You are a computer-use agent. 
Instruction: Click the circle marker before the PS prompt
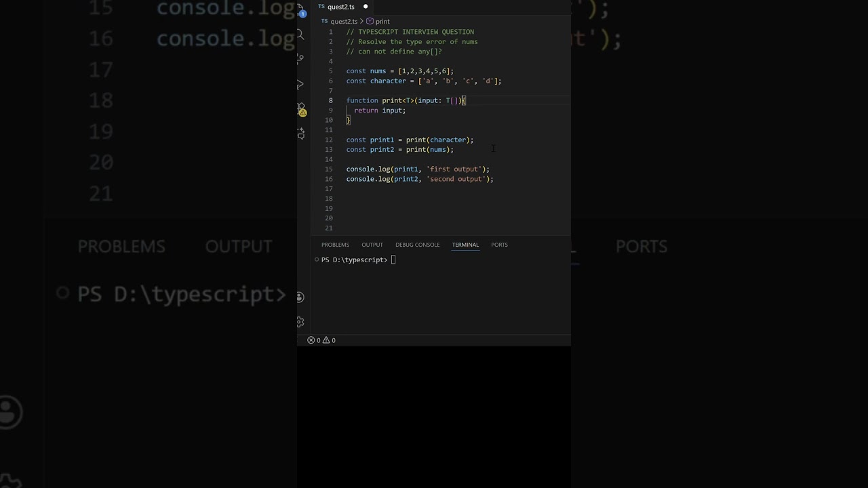pyautogui.click(x=317, y=260)
